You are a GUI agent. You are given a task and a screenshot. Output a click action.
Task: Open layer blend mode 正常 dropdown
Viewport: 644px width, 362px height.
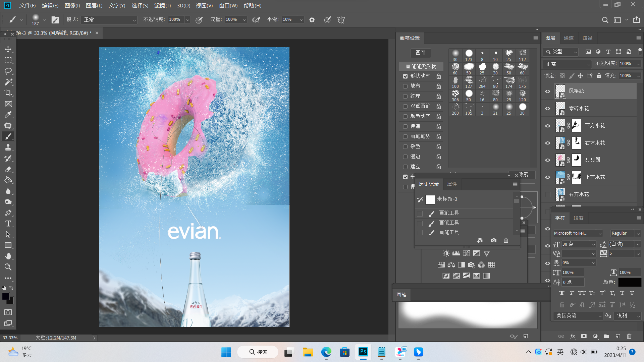click(x=567, y=64)
